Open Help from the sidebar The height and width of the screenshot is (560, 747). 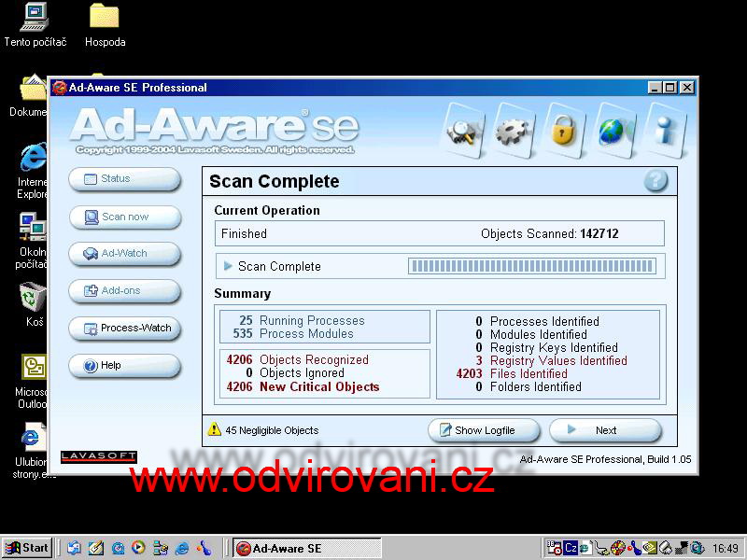[125, 366]
